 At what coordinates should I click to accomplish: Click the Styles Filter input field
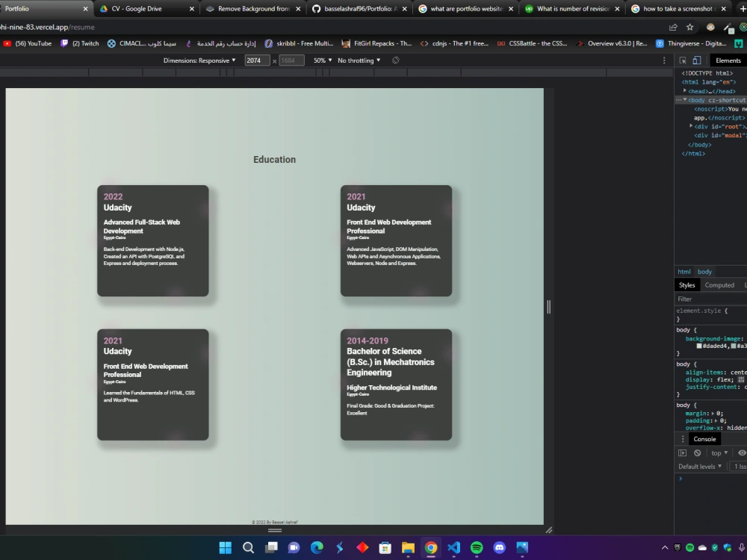pyautogui.click(x=711, y=299)
